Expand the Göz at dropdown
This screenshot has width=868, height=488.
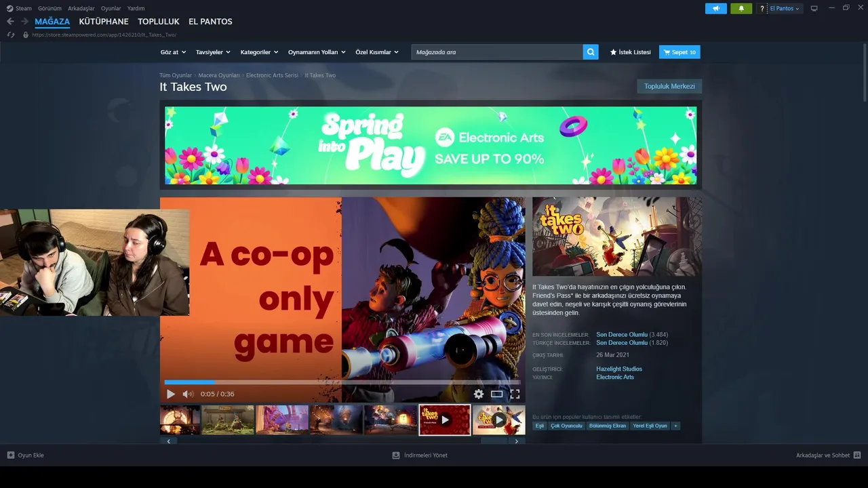pyautogui.click(x=173, y=52)
